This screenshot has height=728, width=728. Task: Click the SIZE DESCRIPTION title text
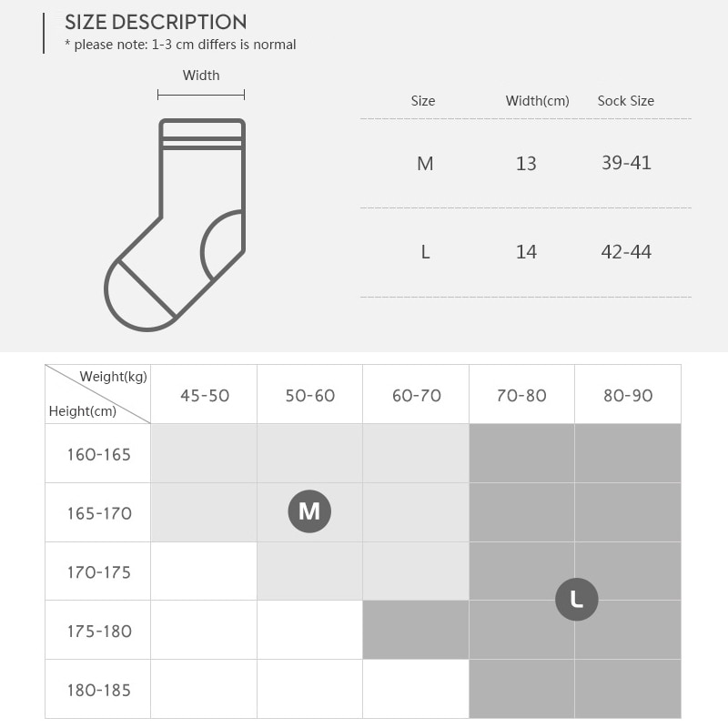pos(156,22)
